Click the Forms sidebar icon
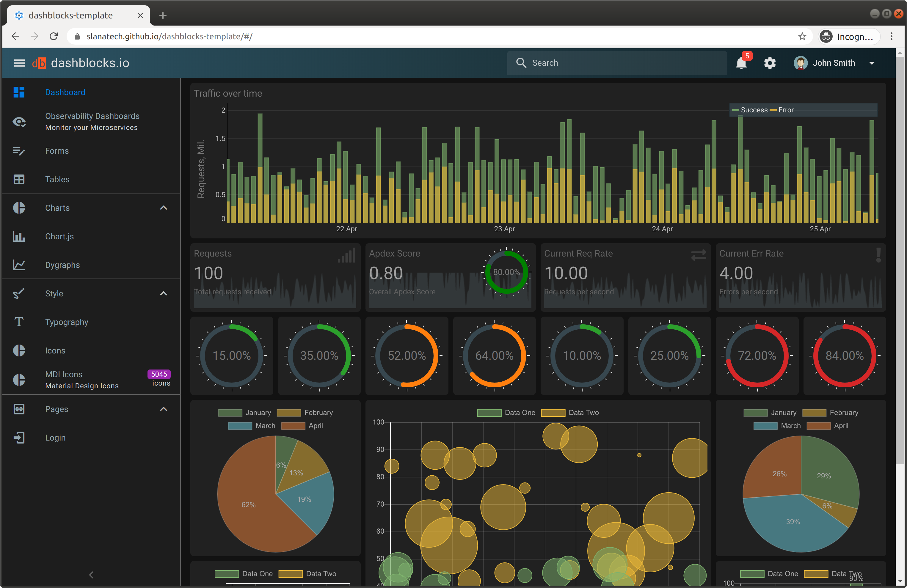 tap(19, 151)
